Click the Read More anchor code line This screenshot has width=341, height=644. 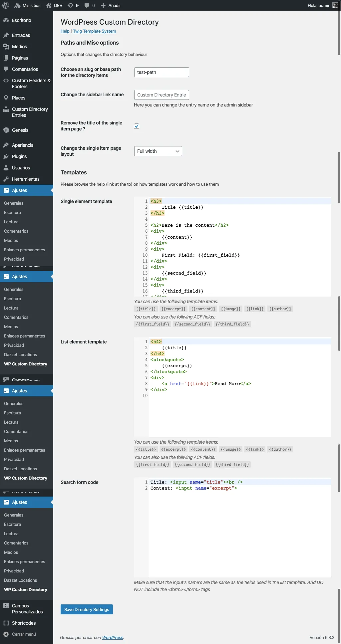pos(206,384)
